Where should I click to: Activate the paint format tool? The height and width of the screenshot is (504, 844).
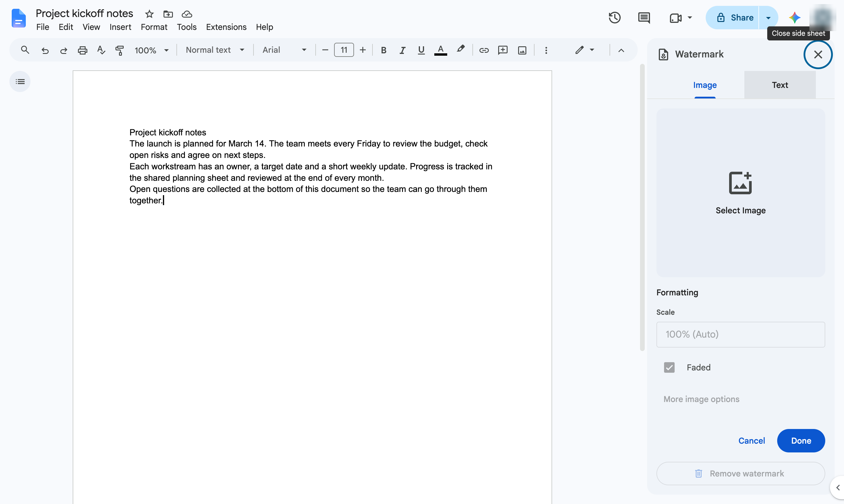[120, 51]
